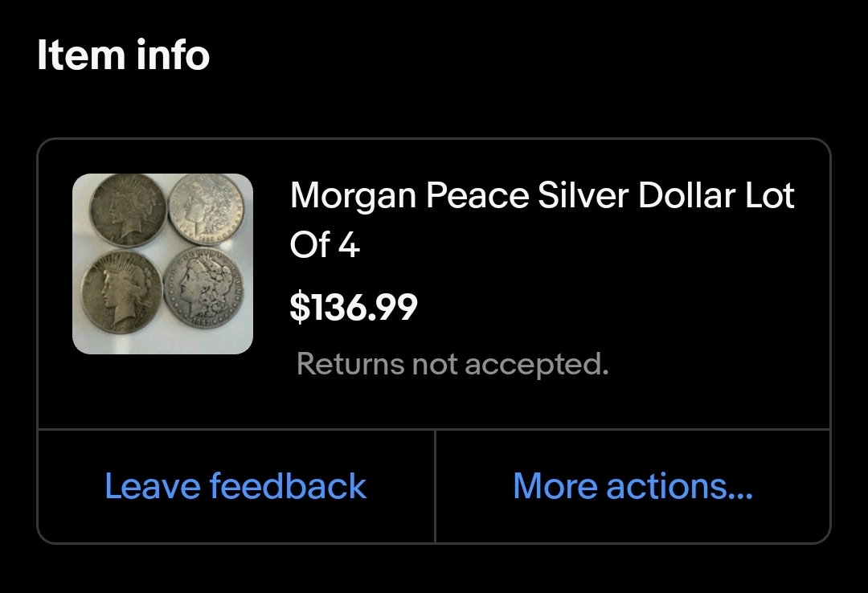Viewport: 868px width, 593px height.
Task: Click the 'Of 4' line of the title
Action: pos(325,245)
